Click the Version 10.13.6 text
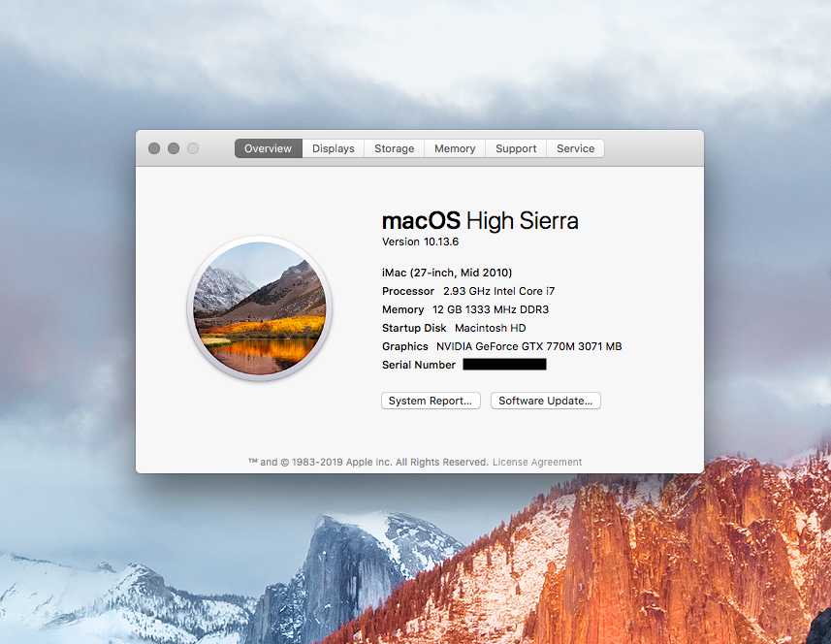 (x=420, y=241)
